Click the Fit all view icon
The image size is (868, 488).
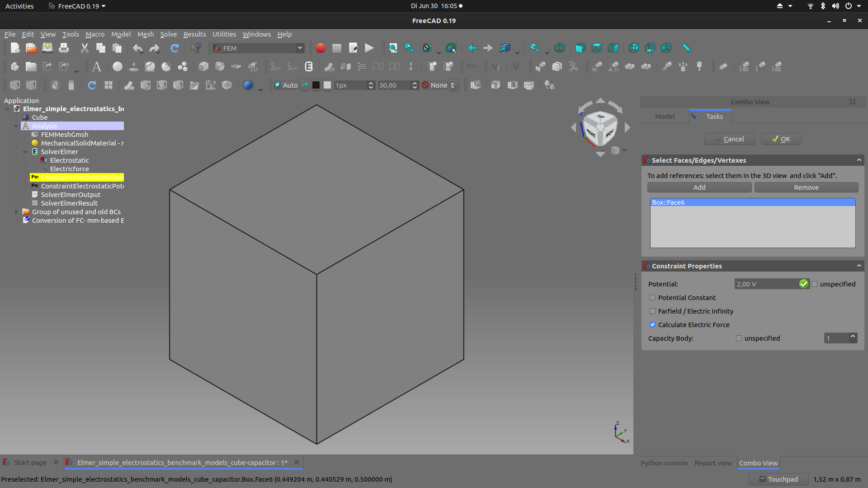click(x=393, y=48)
